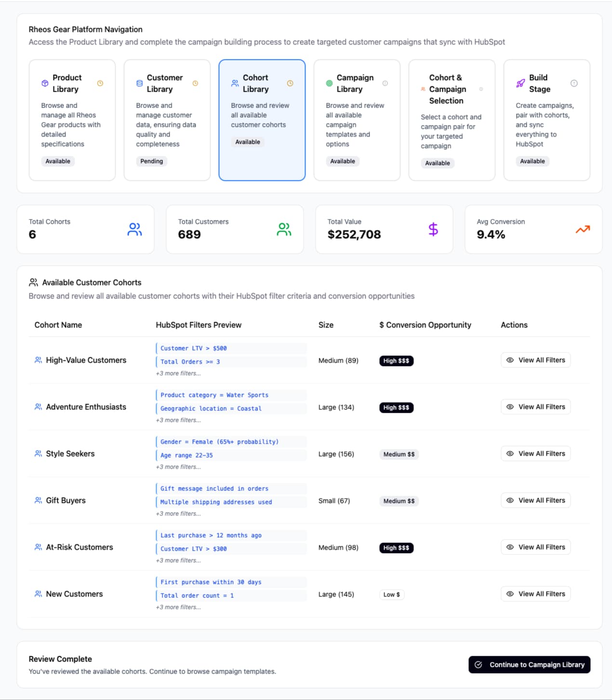The height and width of the screenshot is (700, 612).
Task: Click the Product Library cube icon
Action: (x=45, y=83)
